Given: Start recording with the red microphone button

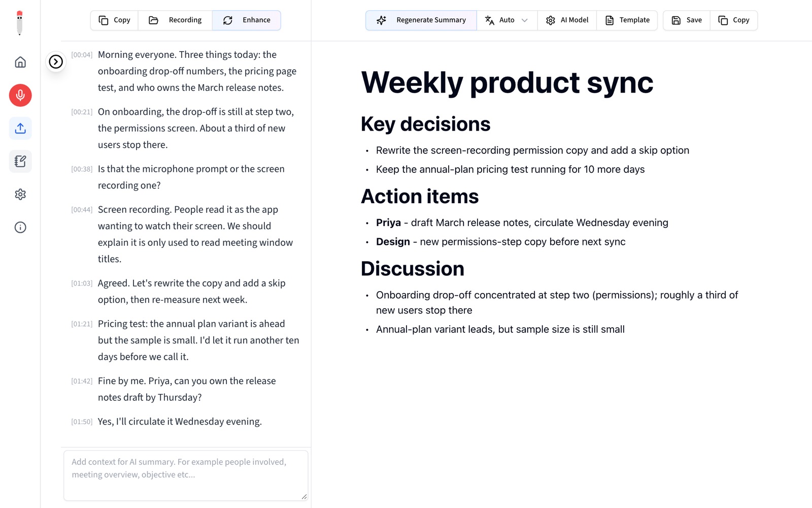Looking at the screenshot, I should pyautogui.click(x=20, y=95).
